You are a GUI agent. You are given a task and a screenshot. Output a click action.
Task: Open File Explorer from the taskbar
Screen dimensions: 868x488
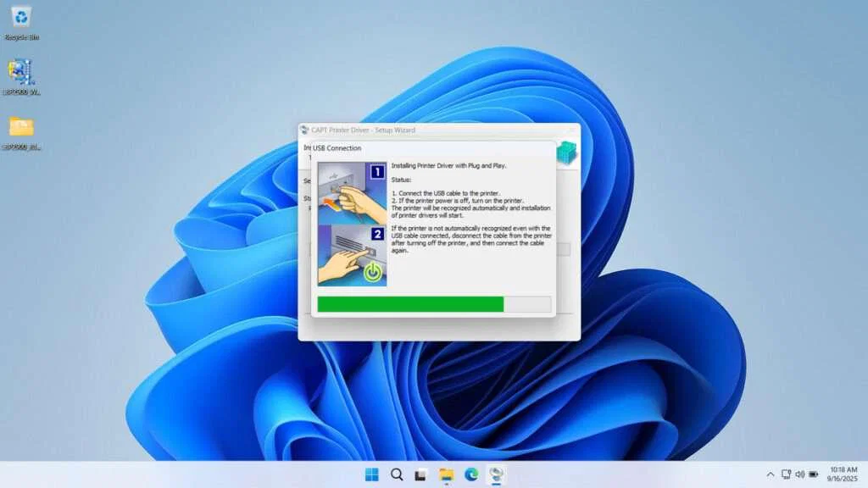[x=447, y=475]
